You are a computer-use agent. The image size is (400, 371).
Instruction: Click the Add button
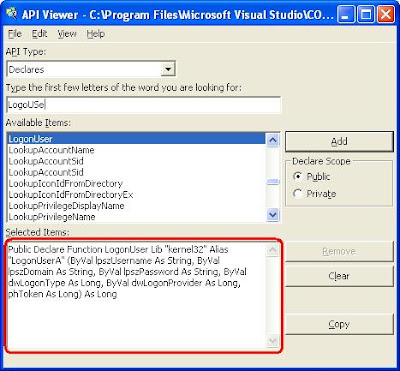coord(339,141)
